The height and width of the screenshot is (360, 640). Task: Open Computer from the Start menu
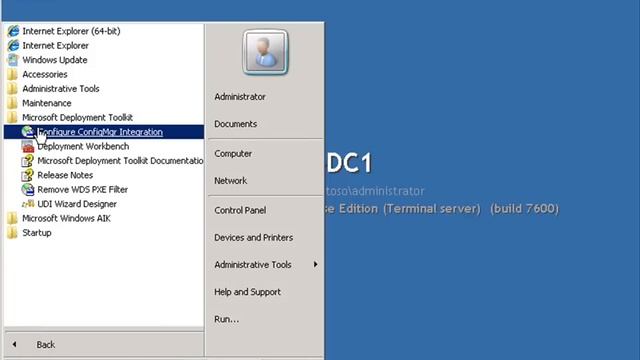pos(233,154)
